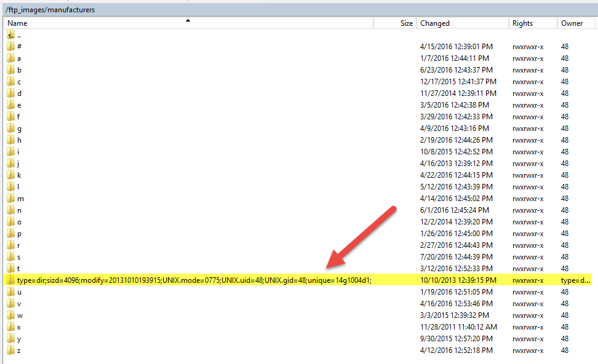Click the /ftp_images/manufacturers path bar
598x364 pixels.
point(50,10)
